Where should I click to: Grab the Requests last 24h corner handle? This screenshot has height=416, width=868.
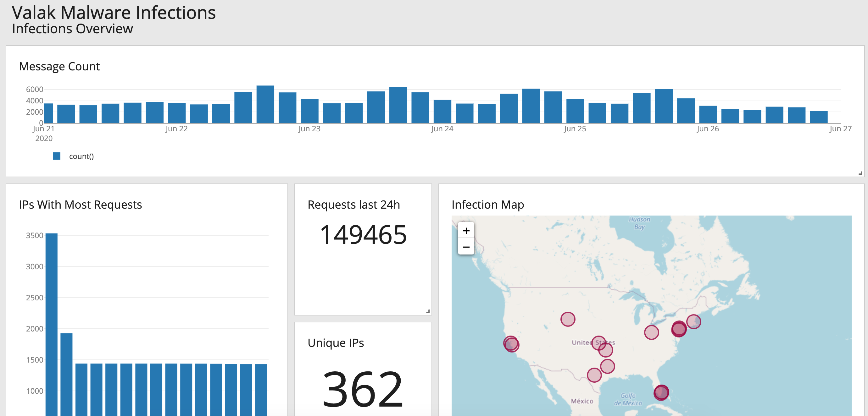point(428,311)
